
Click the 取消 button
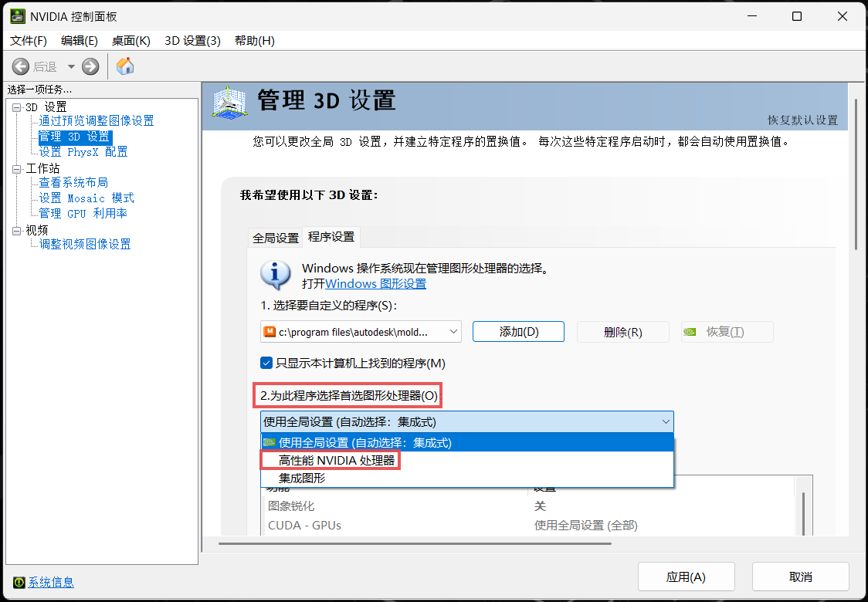801,577
